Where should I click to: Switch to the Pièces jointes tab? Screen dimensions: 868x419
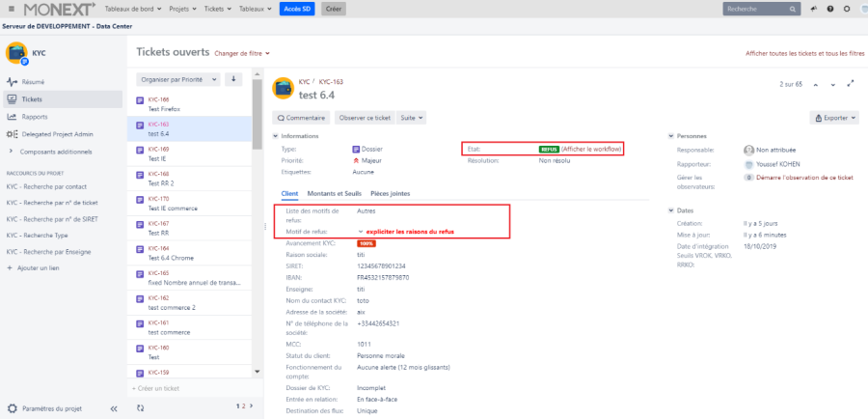coord(390,194)
